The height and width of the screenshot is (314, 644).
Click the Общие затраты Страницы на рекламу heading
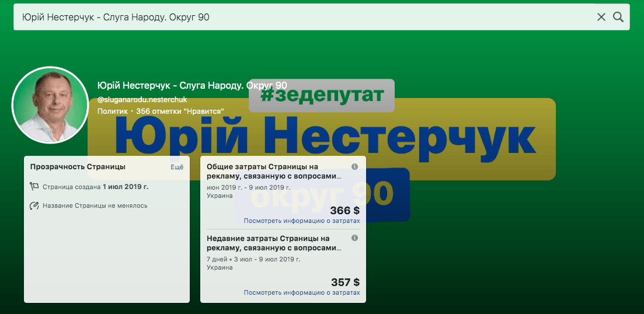pos(274,172)
